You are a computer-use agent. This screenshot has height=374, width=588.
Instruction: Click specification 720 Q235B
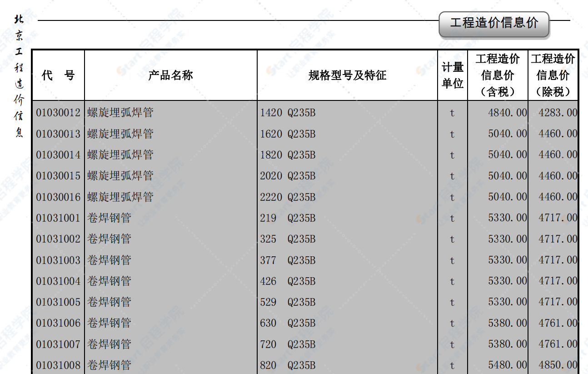(x=288, y=344)
